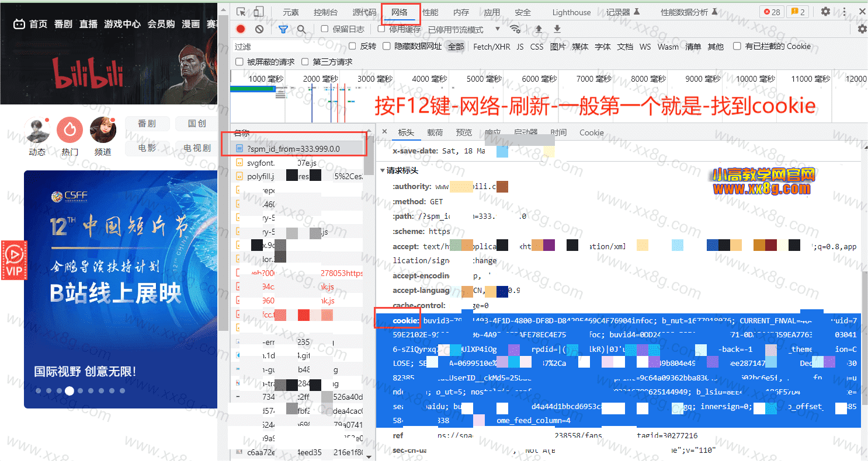This screenshot has width=868, height=461.
Task: Switch to the Cookie request detail tab
Action: (x=591, y=132)
